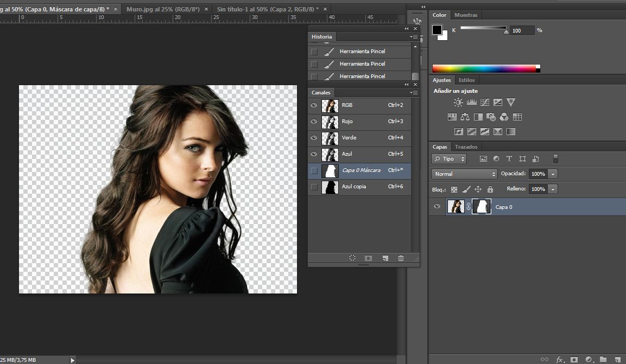Open the layer filter Tipo dropdown

tap(448, 158)
